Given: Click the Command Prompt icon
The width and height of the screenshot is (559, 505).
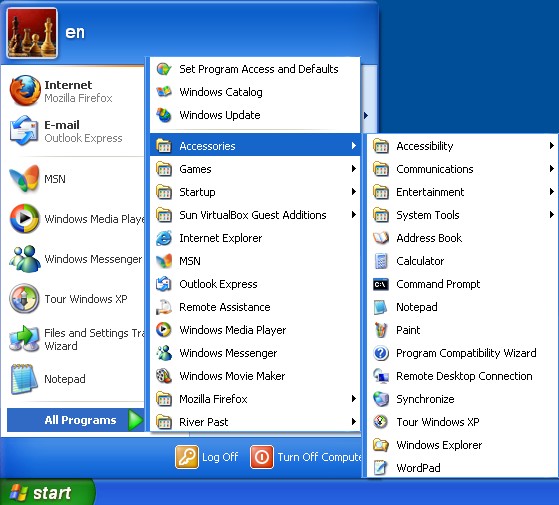Looking at the screenshot, I should click(381, 284).
